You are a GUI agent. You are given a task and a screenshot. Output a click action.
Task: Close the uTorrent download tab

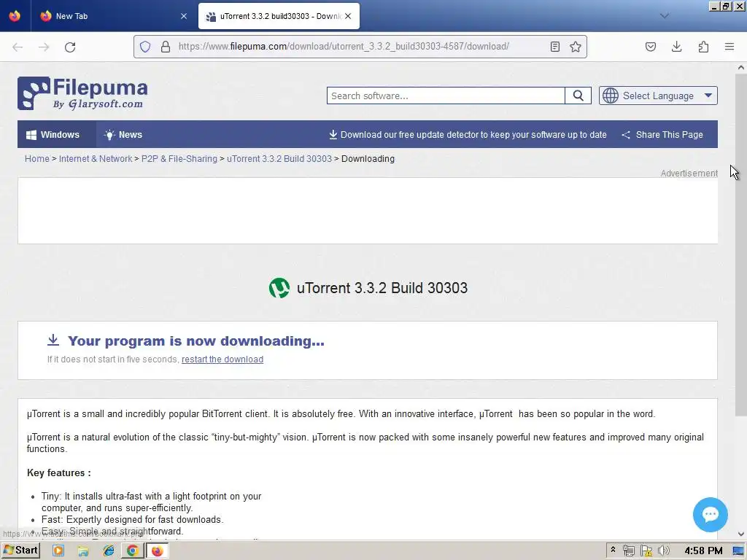click(348, 16)
